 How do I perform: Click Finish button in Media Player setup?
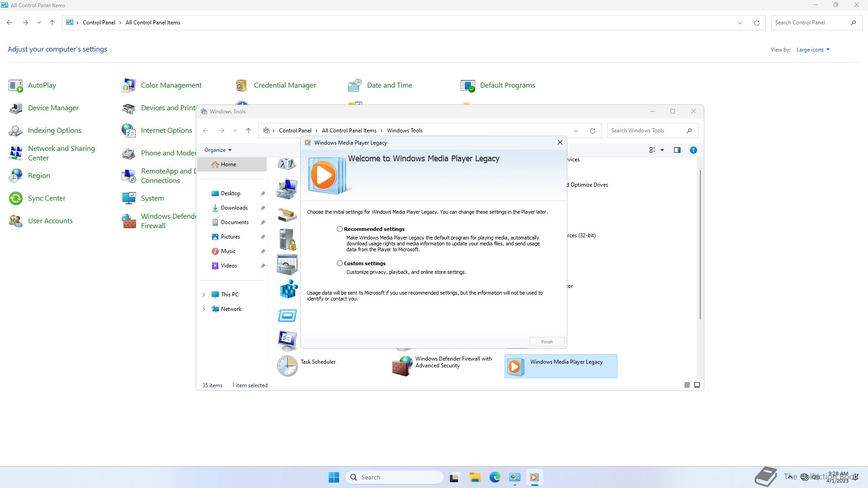pos(547,342)
